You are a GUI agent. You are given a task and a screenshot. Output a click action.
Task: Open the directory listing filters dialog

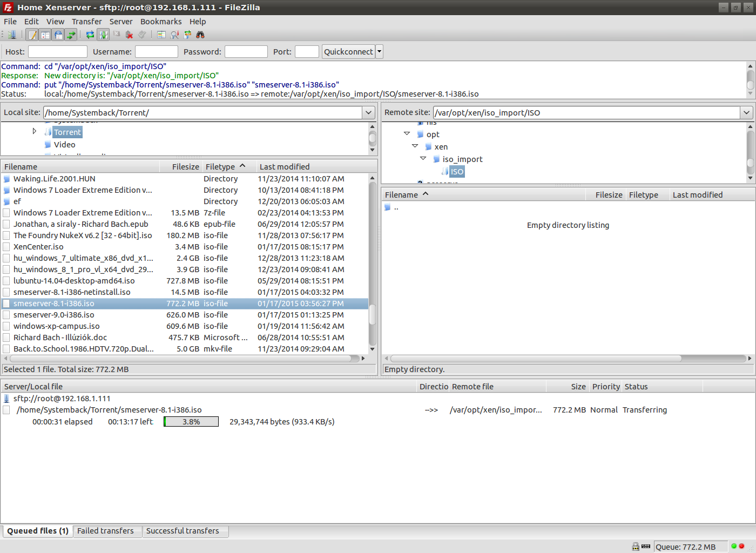[x=161, y=35]
